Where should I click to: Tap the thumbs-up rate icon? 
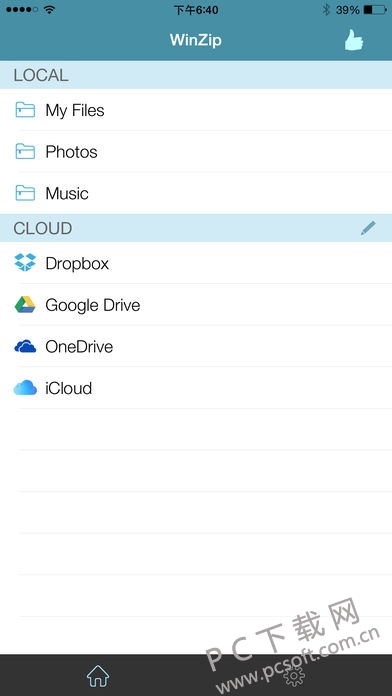(x=354, y=40)
